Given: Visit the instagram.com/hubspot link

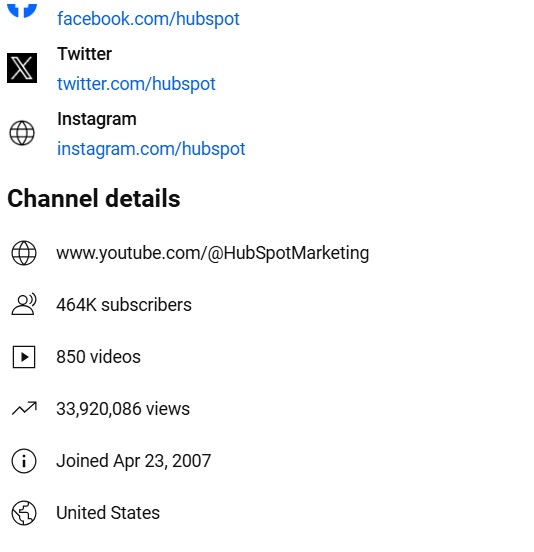Looking at the screenshot, I should pyautogui.click(x=151, y=149).
